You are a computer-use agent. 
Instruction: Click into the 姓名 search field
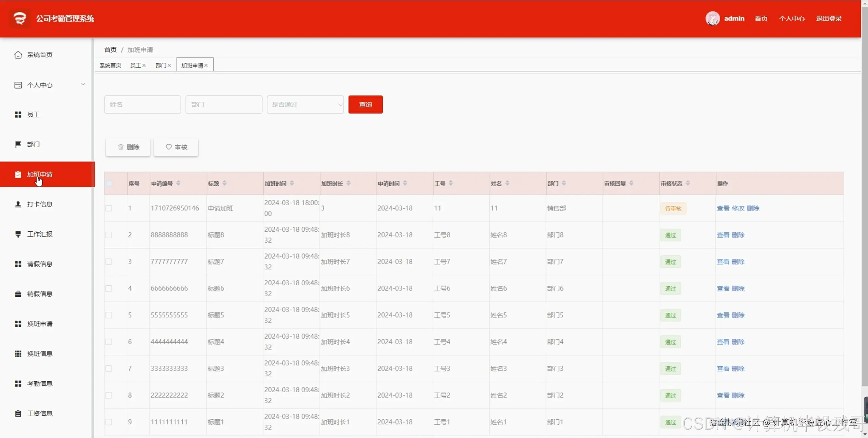(x=142, y=104)
